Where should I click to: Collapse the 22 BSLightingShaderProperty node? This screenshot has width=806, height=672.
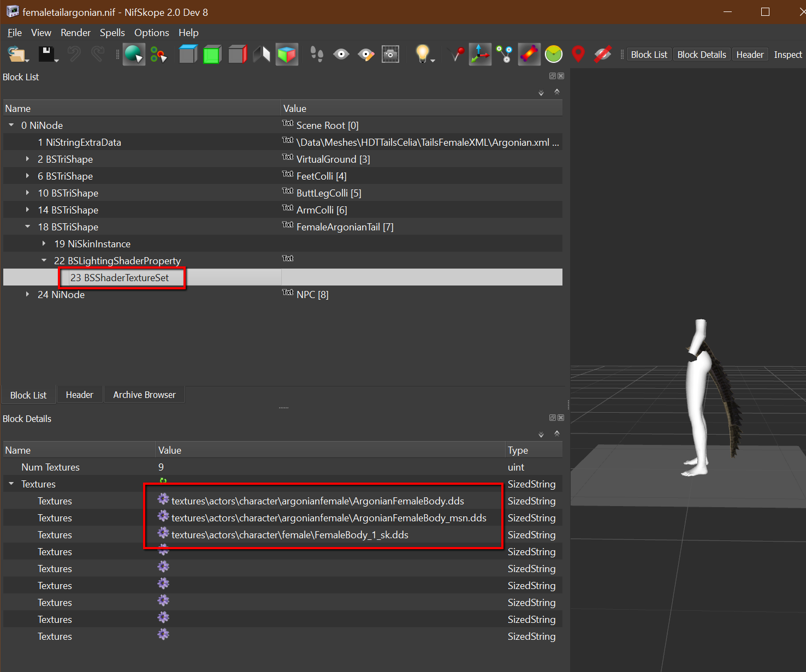tap(44, 260)
